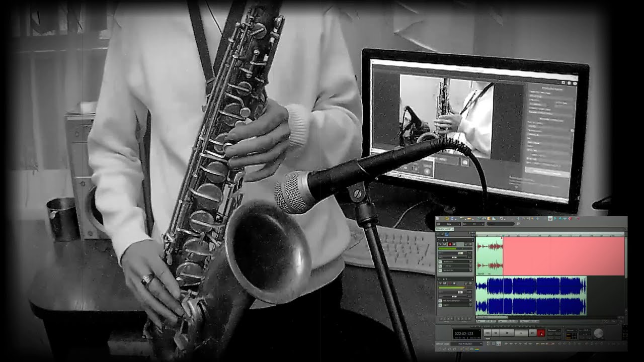Click the transport Play button
This screenshot has height=362, width=644.
coord(521,333)
